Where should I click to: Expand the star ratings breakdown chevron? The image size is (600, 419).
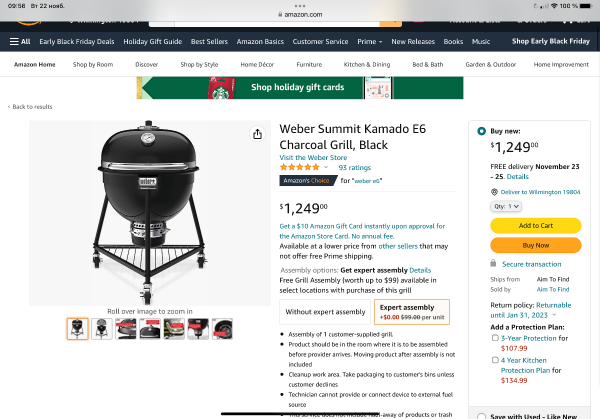(326, 167)
